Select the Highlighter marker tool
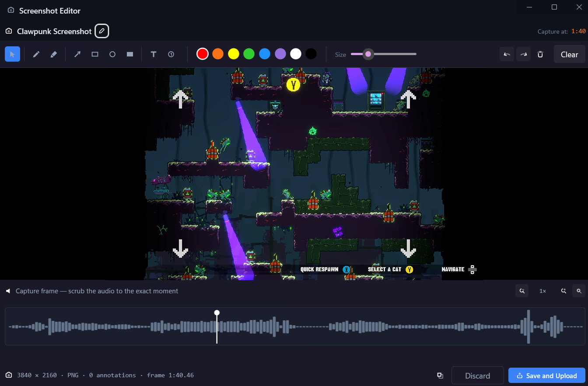This screenshot has width=588, height=386. (54, 54)
